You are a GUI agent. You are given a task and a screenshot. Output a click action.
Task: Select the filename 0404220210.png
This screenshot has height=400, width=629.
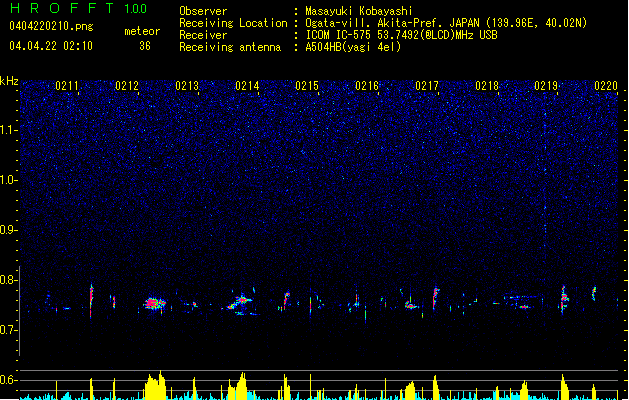pos(51,26)
